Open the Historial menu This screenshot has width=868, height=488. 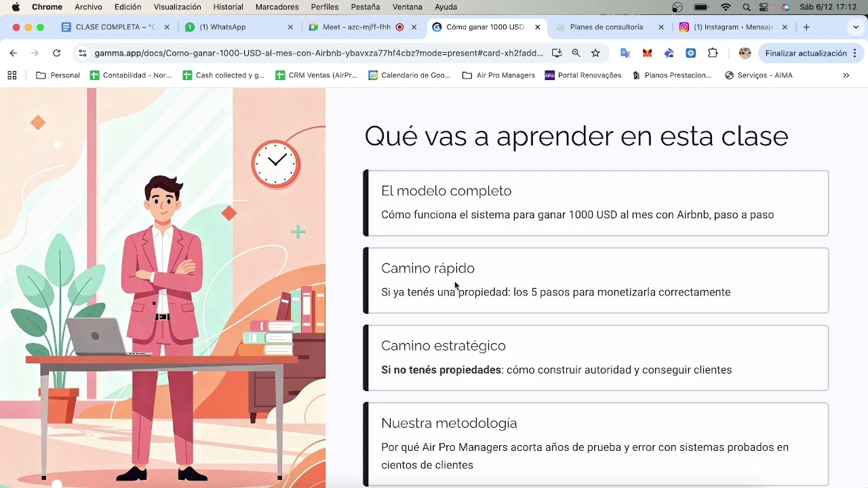pyautogui.click(x=229, y=7)
